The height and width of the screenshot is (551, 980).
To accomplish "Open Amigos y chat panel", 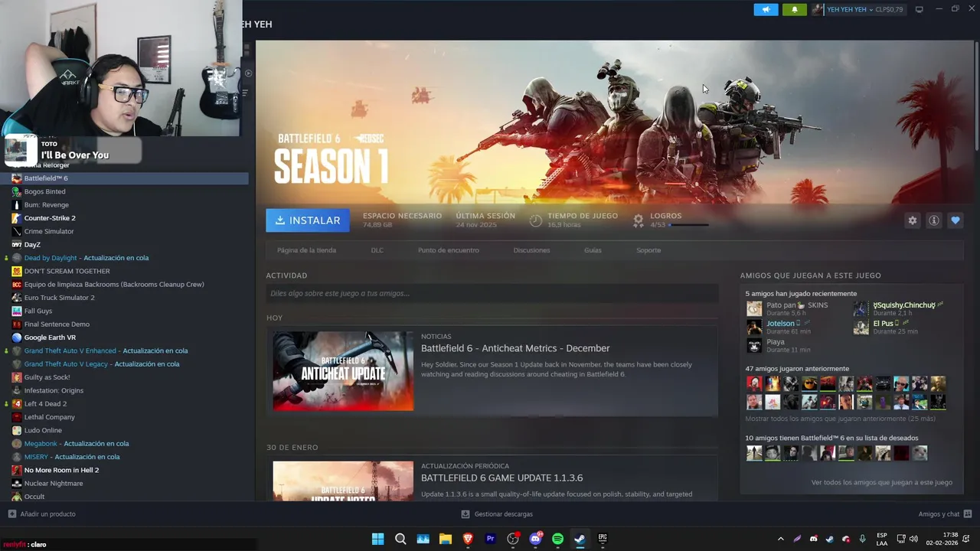I will click(945, 514).
